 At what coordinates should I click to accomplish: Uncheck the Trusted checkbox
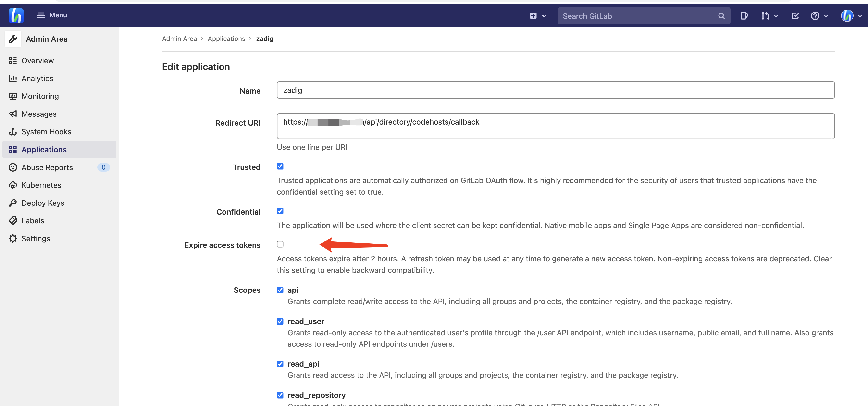(x=280, y=166)
